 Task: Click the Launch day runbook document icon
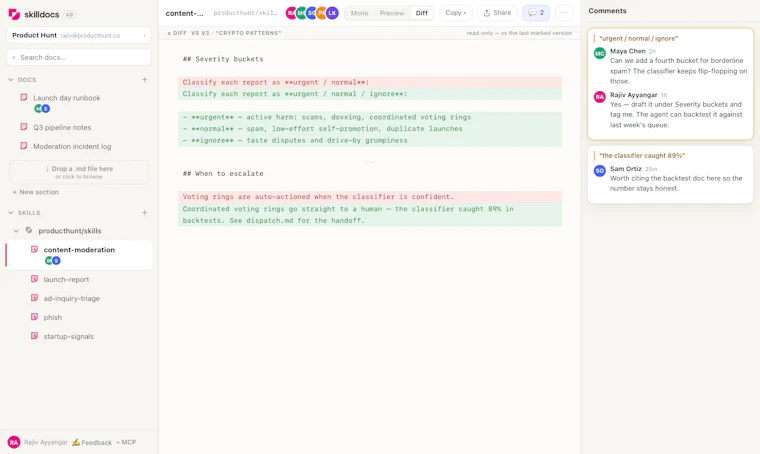(23, 97)
